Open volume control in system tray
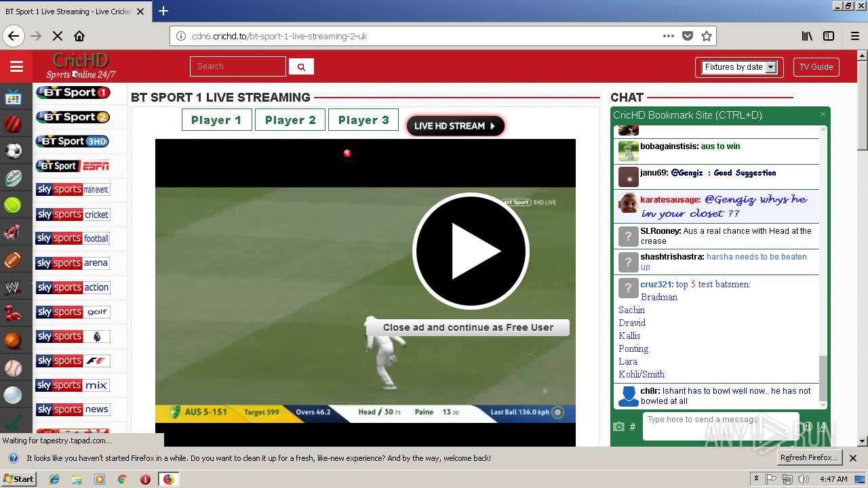This screenshot has width=868, height=488. 803,479
